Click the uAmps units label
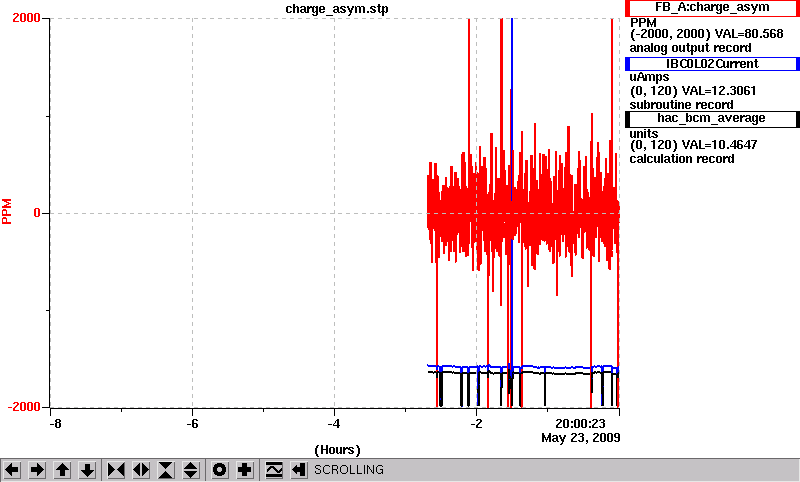800x482 pixels. pos(649,77)
